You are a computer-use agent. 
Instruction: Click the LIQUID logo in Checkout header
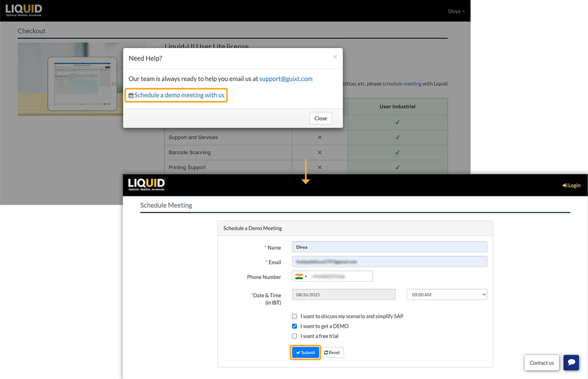(24, 10)
